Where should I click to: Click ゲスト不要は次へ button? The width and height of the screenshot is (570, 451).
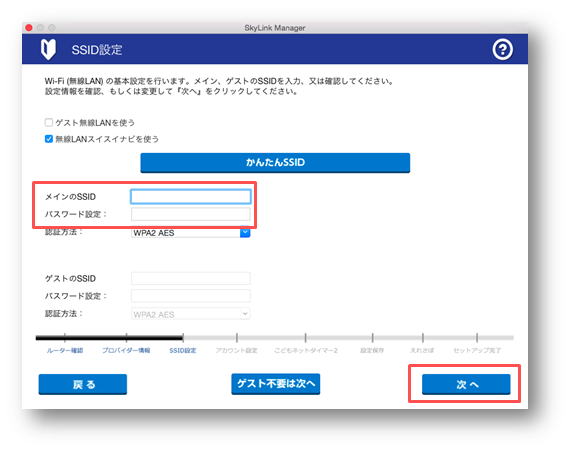(x=276, y=384)
